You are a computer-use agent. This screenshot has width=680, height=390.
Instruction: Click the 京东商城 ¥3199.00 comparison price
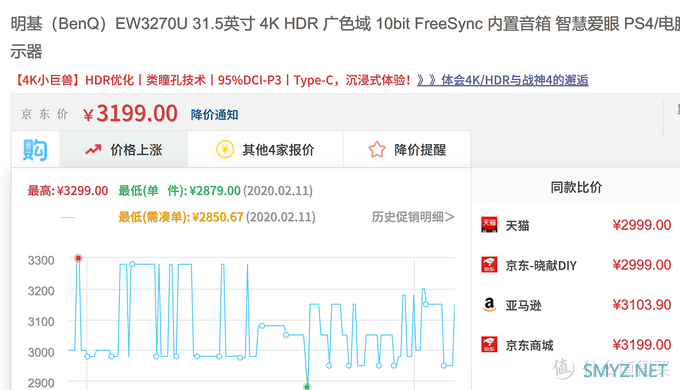click(x=642, y=345)
